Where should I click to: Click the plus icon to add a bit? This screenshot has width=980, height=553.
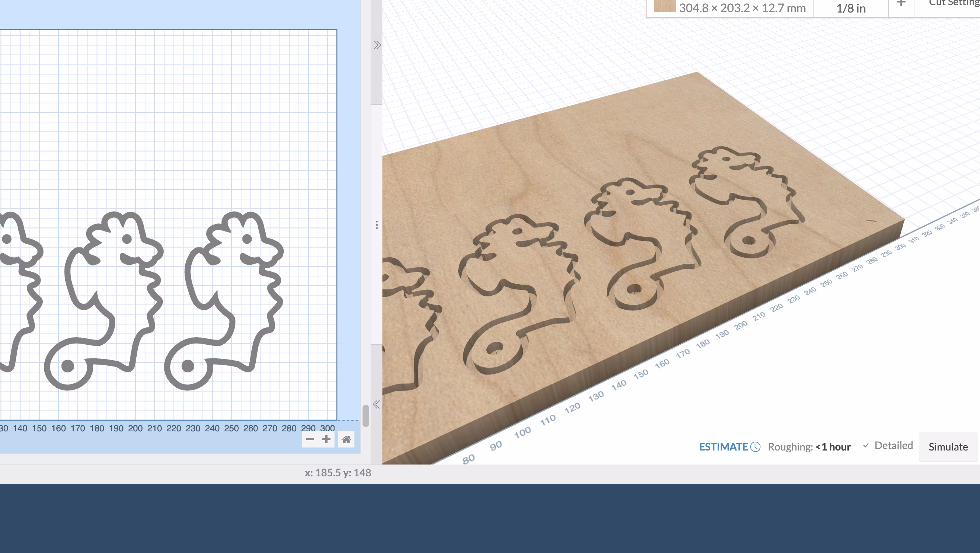click(x=900, y=4)
